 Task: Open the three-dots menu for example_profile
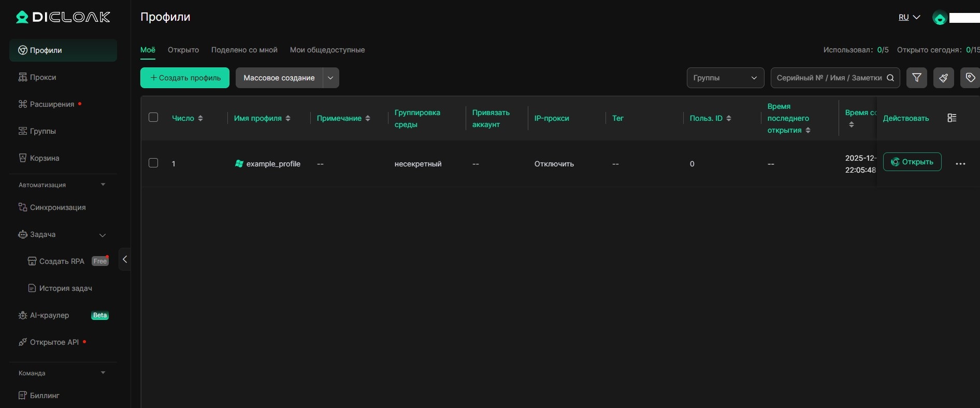tap(960, 164)
